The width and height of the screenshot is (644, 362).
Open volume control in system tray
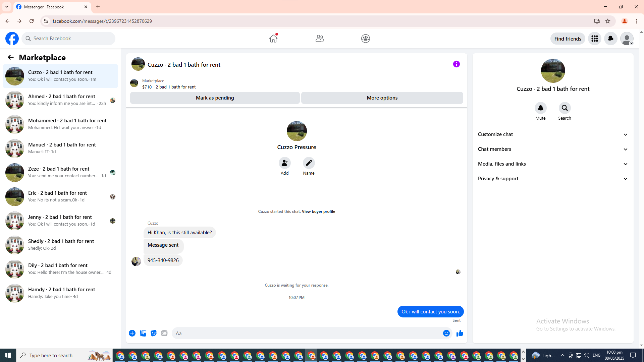click(587, 355)
